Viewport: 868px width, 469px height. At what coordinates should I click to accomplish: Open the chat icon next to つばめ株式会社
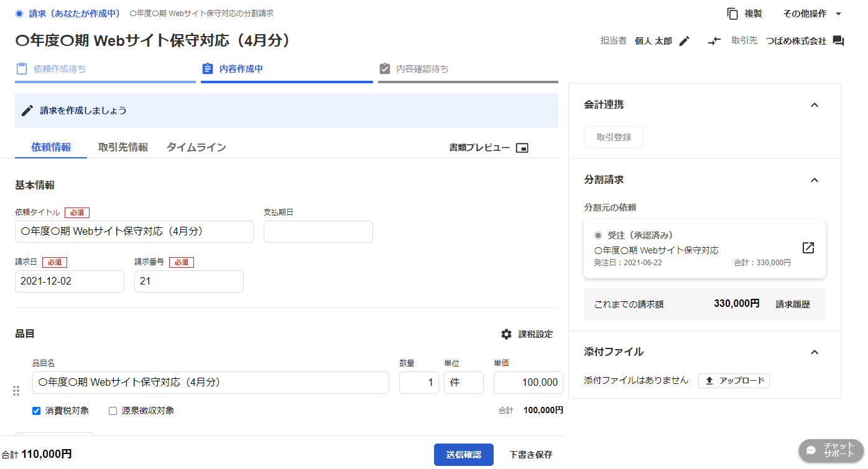click(x=838, y=41)
